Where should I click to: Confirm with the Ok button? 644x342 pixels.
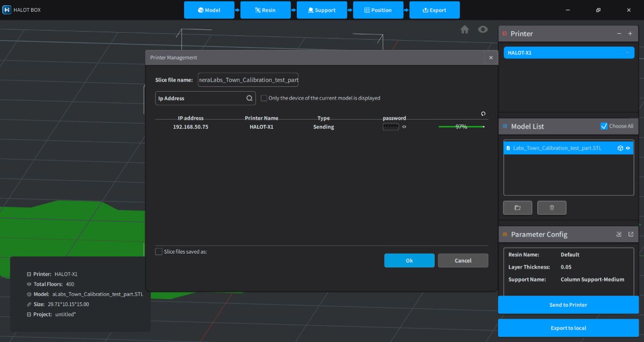tap(409, 261)
